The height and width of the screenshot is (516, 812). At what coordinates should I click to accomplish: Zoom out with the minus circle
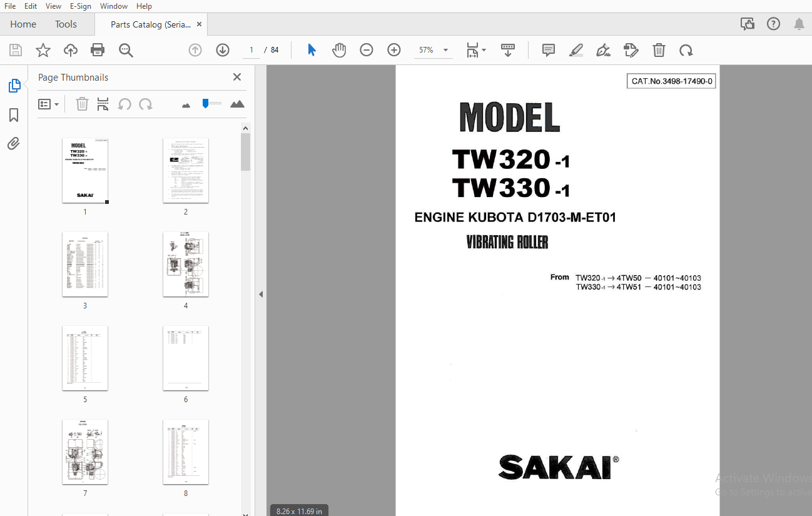(x=367, y=50)
